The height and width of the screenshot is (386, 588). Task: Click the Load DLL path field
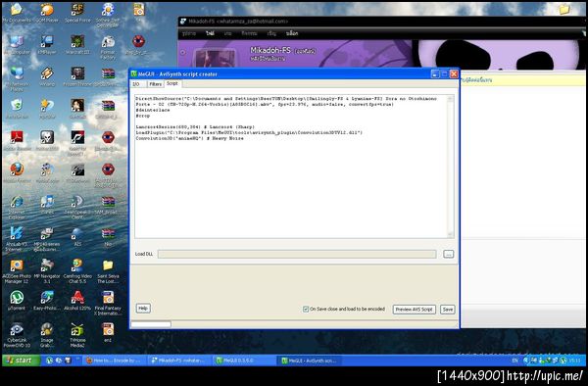point(297,255)
